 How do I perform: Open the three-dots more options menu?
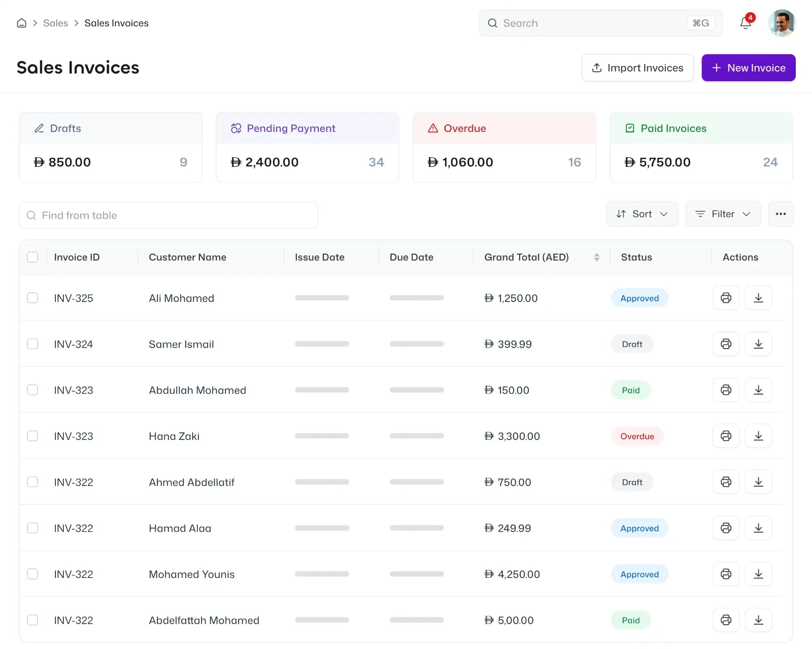point(781,214)
